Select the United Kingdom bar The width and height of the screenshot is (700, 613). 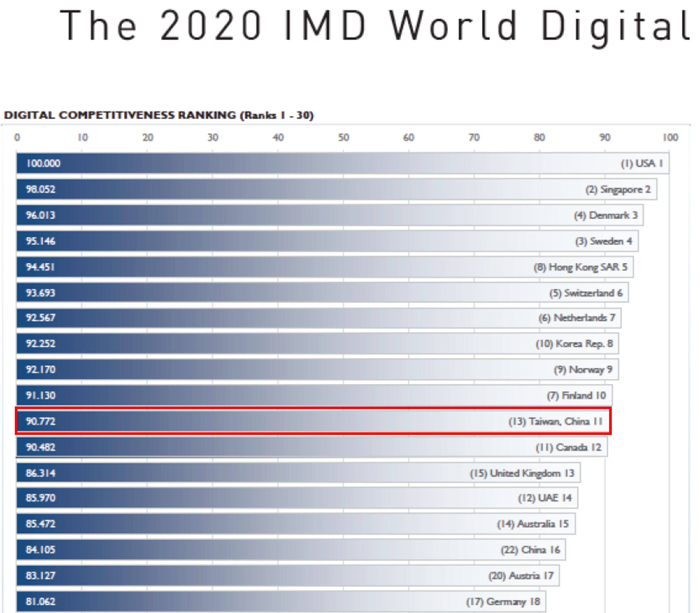tap(298, 473)
